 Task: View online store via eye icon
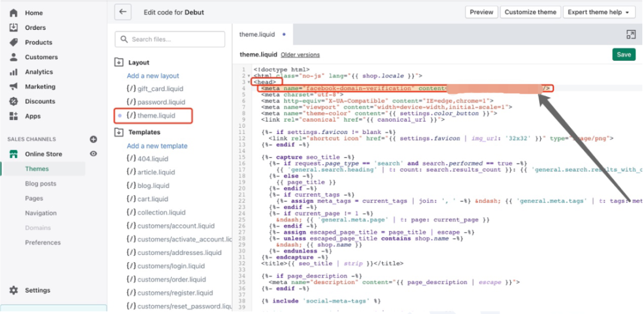click(x=94, y=153)
